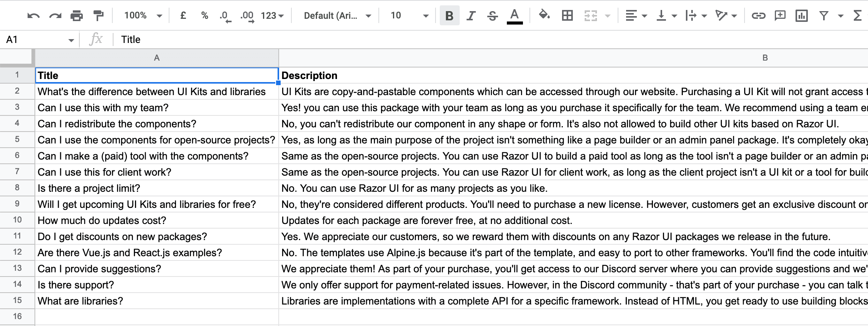Select the Paint format roller tool
The image size is (868, 326).
coord(99,16)
